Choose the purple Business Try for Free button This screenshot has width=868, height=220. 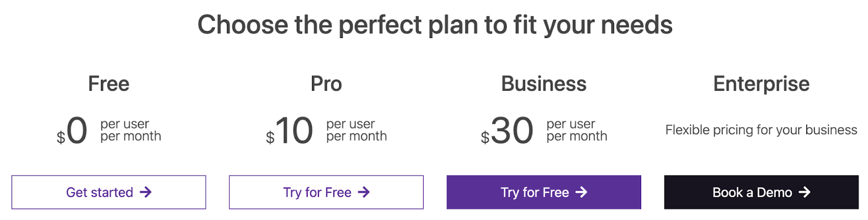click(x=544, y=192)
